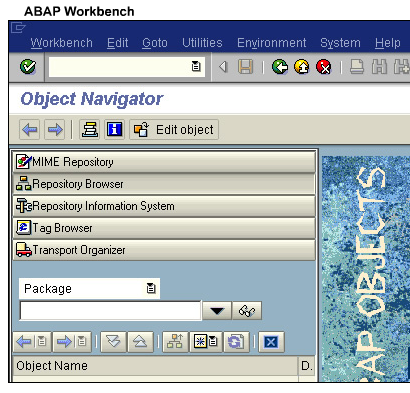Click the Display glasses icon
Image resolution: width=410 pixels, height=393 pixels.
247,311
